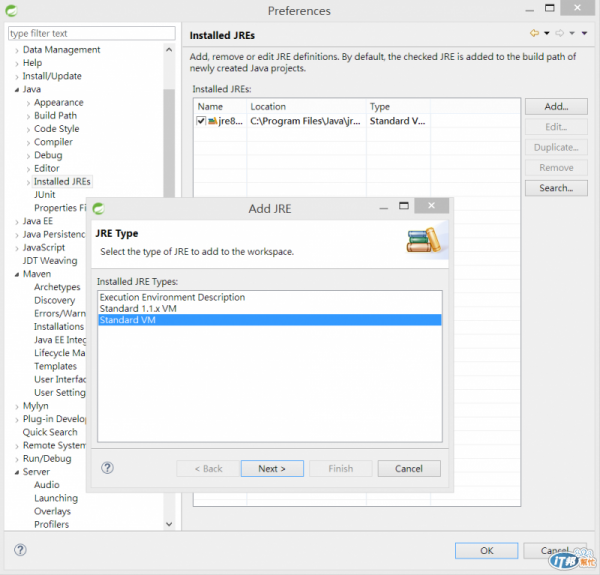
Task: Expand the Build Path node
Action: tap(28, 116)
